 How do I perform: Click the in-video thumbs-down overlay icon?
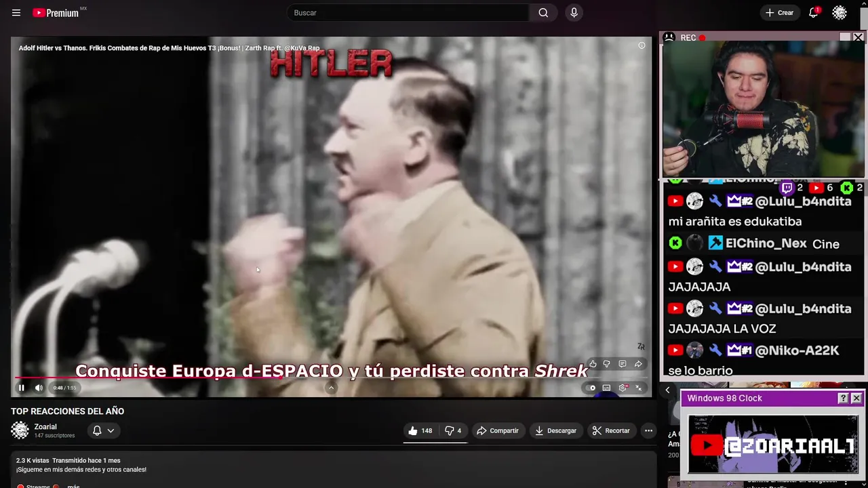[607, 364]
